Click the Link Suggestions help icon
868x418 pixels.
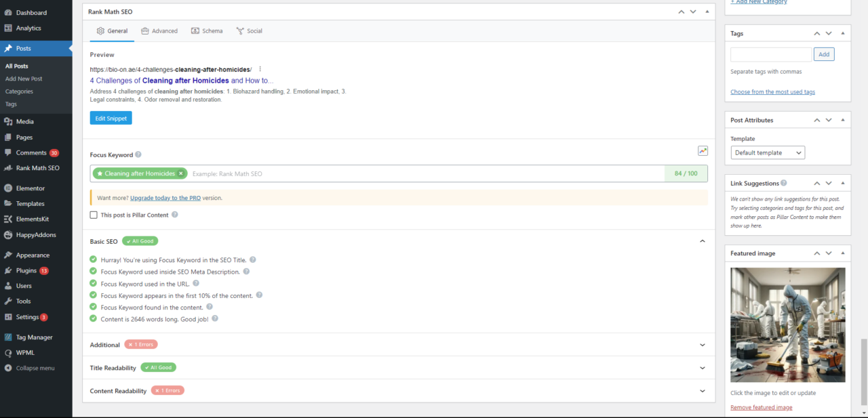(x=784, y=183)
